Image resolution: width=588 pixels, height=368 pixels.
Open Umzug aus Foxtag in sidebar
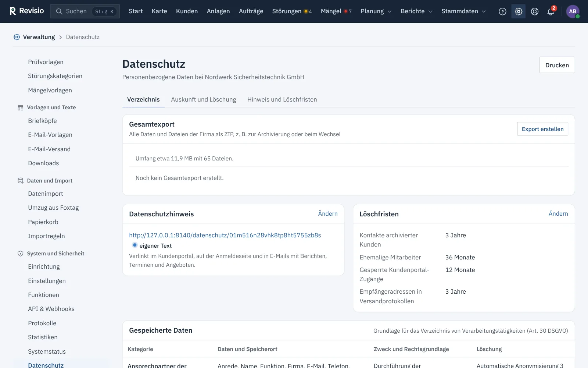[x=53, y=208]
